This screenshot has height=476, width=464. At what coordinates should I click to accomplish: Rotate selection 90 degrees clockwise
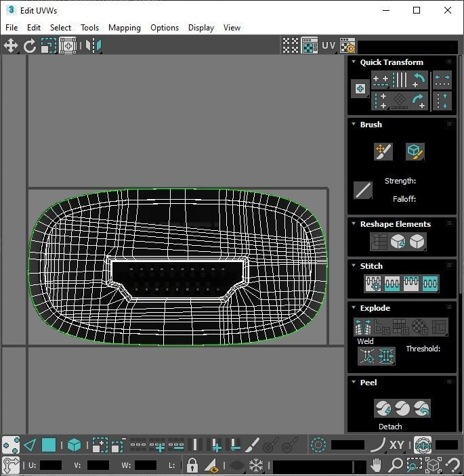tap(419, 101)
